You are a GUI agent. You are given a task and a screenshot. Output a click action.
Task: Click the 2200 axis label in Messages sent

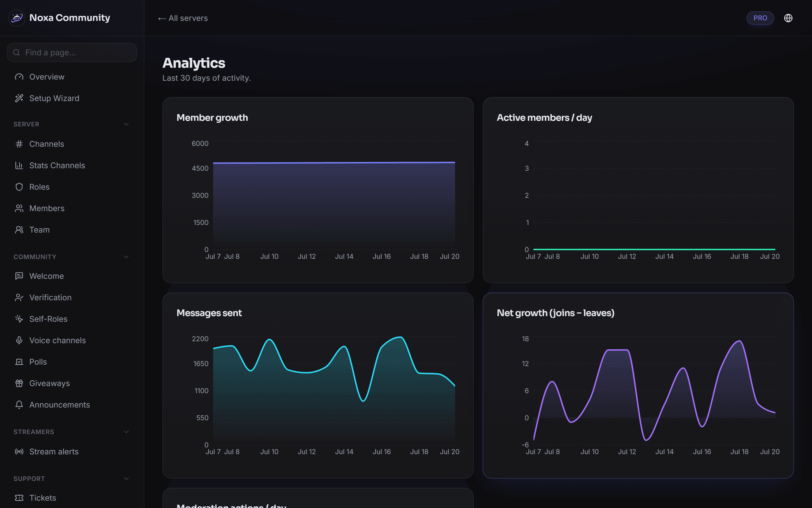tap(200, 339)
